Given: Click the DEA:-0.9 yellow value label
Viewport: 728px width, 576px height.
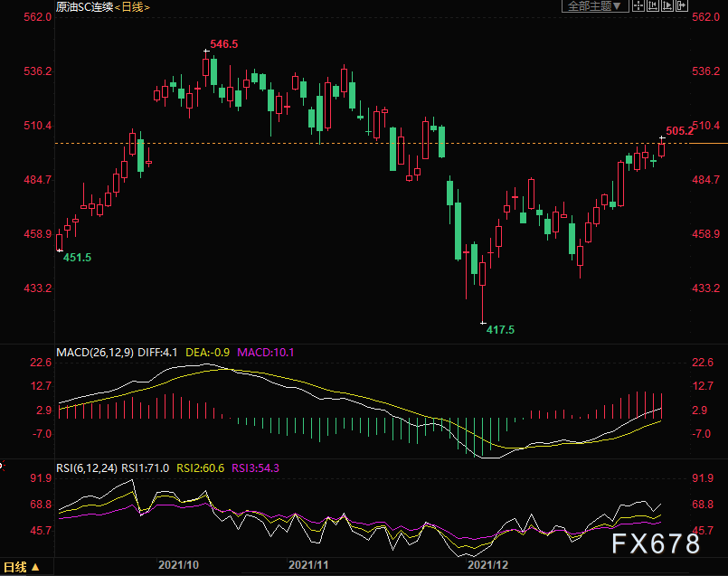Looking at the screenshot, I should [207, 353].
